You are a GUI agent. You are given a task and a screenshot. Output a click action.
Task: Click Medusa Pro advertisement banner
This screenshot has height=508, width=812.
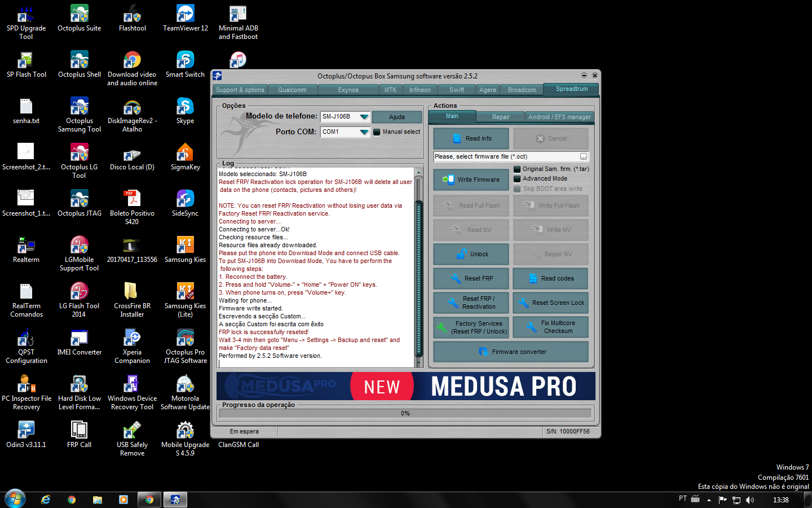pyautogui.click(x=406, y=386)
